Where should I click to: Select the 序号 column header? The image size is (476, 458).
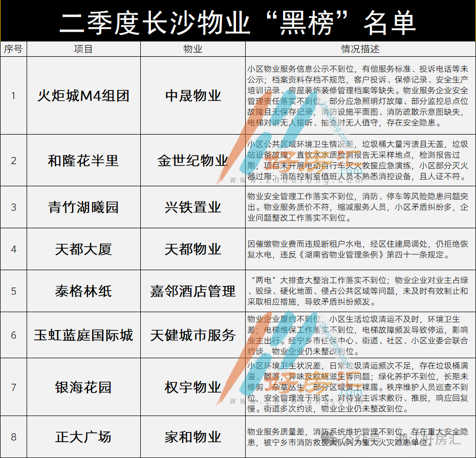pyautogui.click(x=13, y=49)
